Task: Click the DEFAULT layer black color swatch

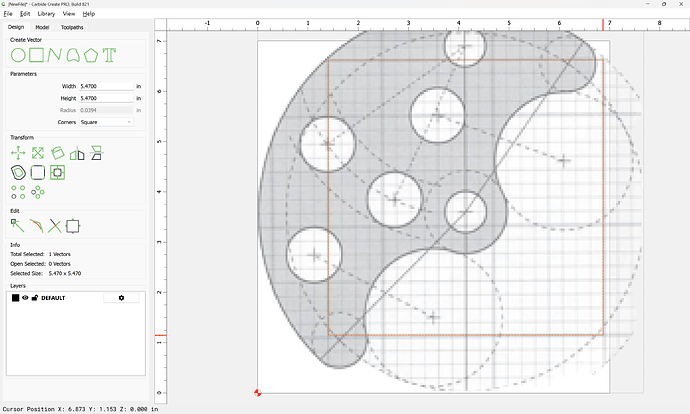Action: click(x=15, y=298)
